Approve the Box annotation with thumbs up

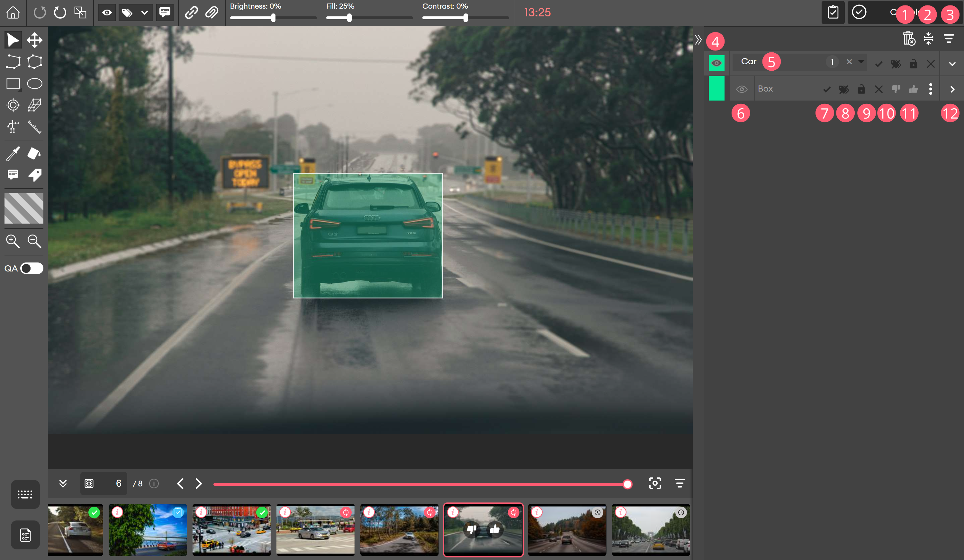point(914,89)
